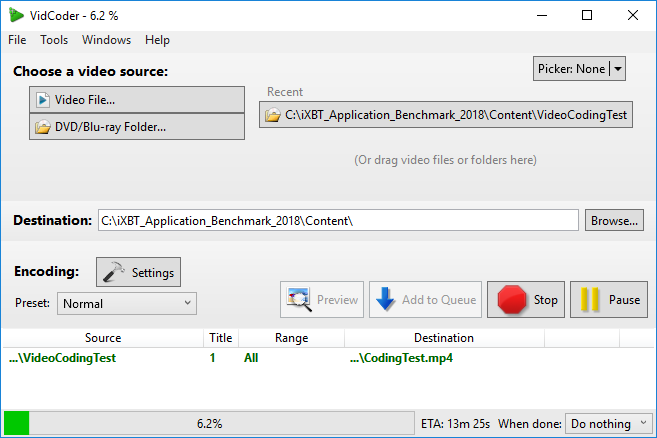Screen dimensions: 657x438
Task: Choose Video File... source button
Action: tap(137, 100)
